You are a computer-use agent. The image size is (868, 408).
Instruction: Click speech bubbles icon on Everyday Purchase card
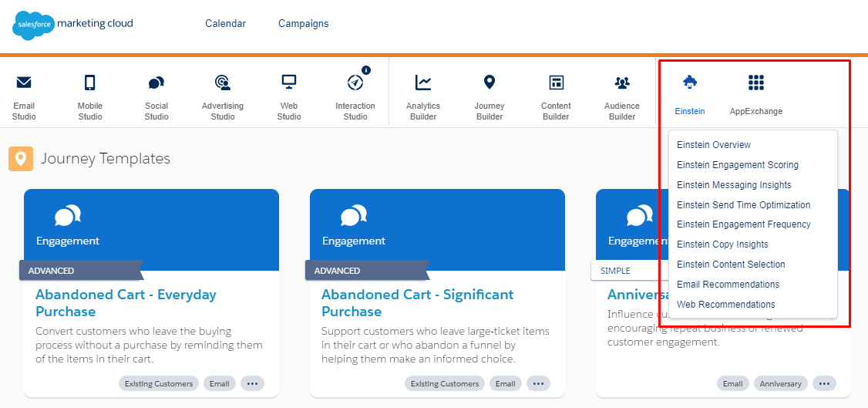click(68, 215)
